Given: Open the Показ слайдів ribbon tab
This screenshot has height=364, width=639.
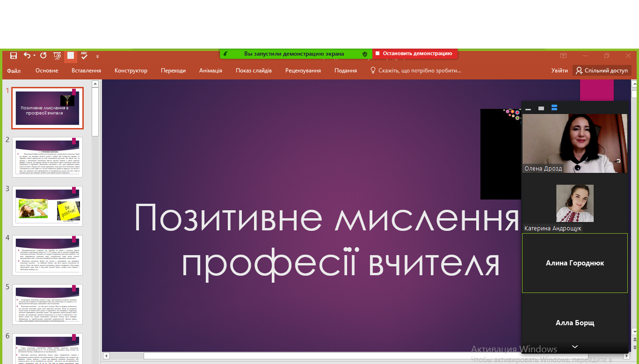Looking at the screenshot, I should coord(254,71).
